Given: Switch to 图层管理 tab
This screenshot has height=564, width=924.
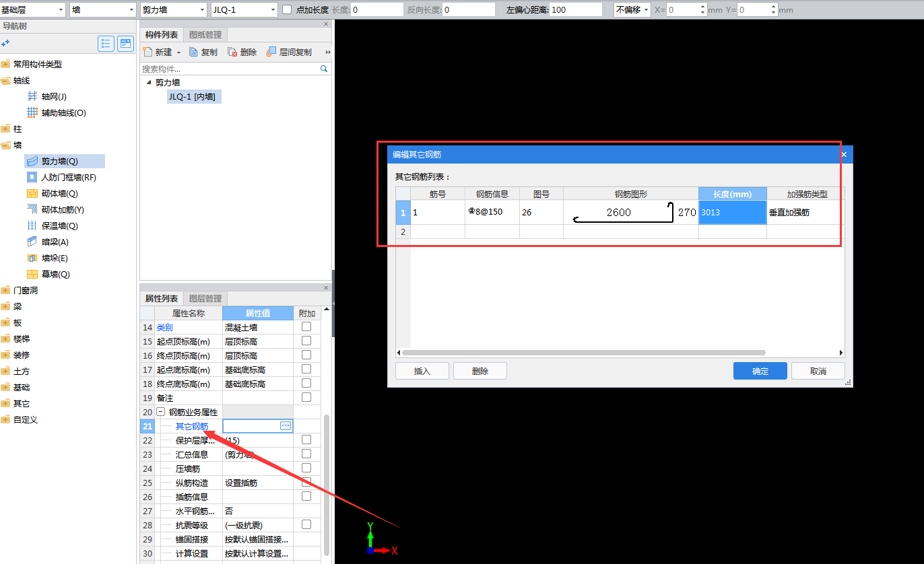Looking at the screenshot, I should (205, 298).
